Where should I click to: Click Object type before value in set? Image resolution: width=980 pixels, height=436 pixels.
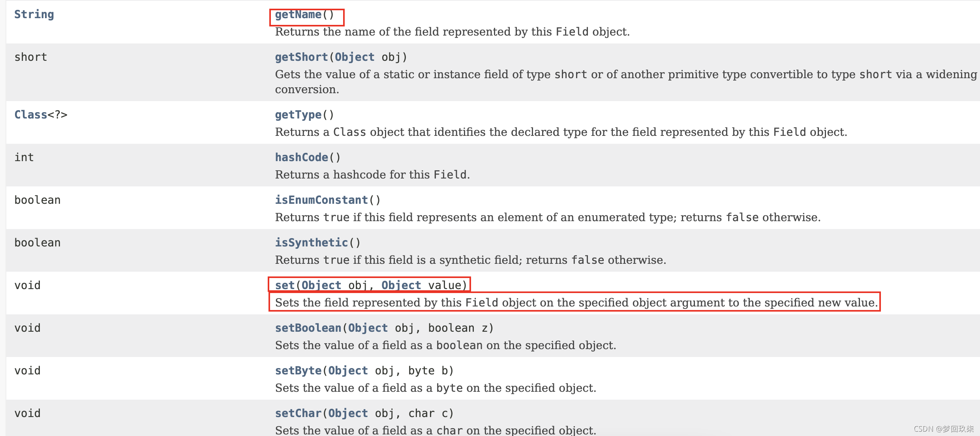click(x=401, y=286)
